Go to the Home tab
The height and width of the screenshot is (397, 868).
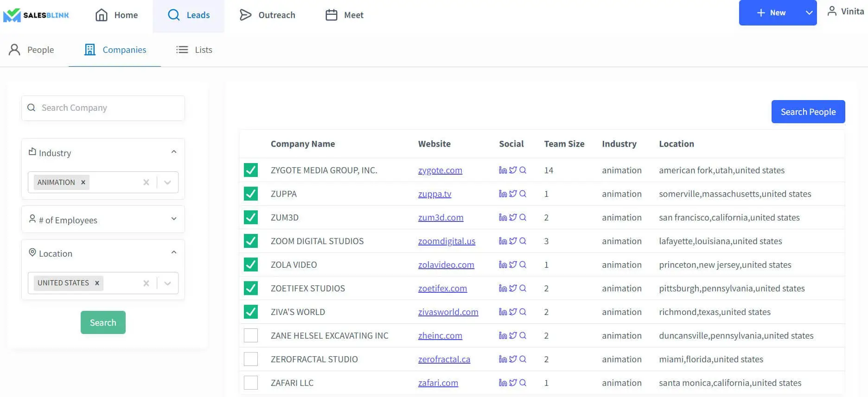116,15
